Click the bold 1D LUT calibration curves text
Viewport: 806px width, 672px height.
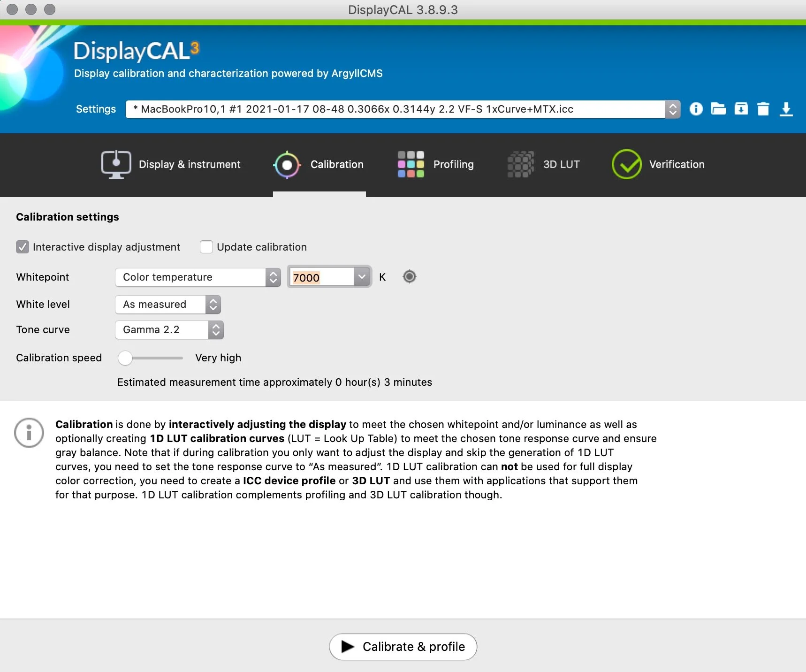[x=217, y=438]
